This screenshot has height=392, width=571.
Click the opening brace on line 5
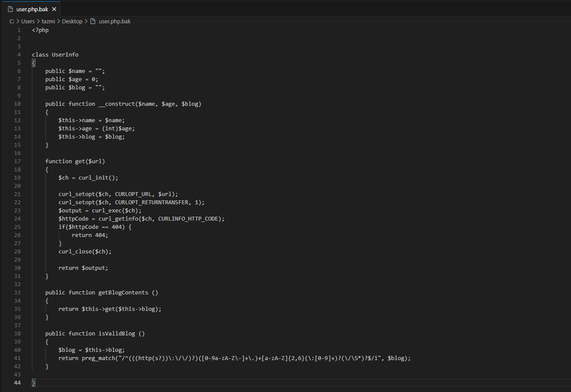(34, 63)
